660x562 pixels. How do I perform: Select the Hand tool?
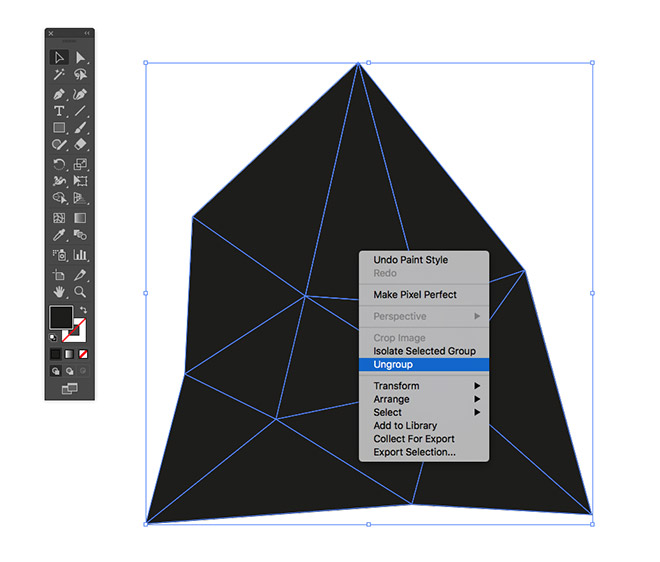coord(59,291)
